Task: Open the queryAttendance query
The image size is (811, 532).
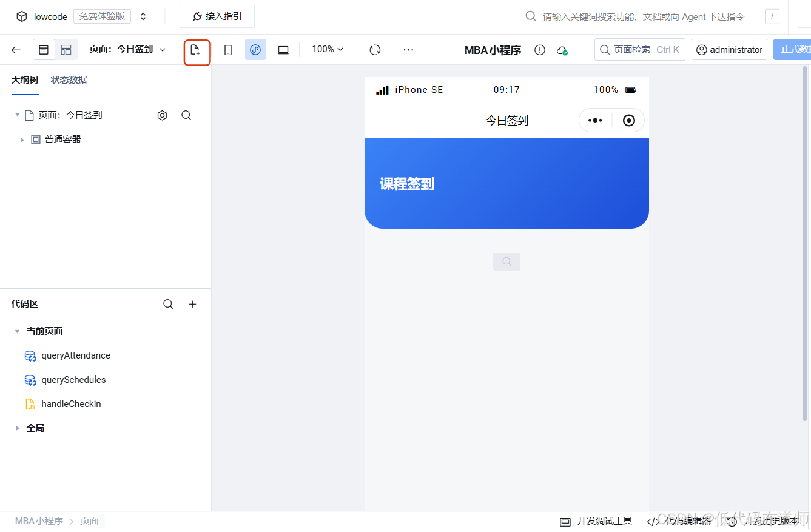Action: [76, 355]
